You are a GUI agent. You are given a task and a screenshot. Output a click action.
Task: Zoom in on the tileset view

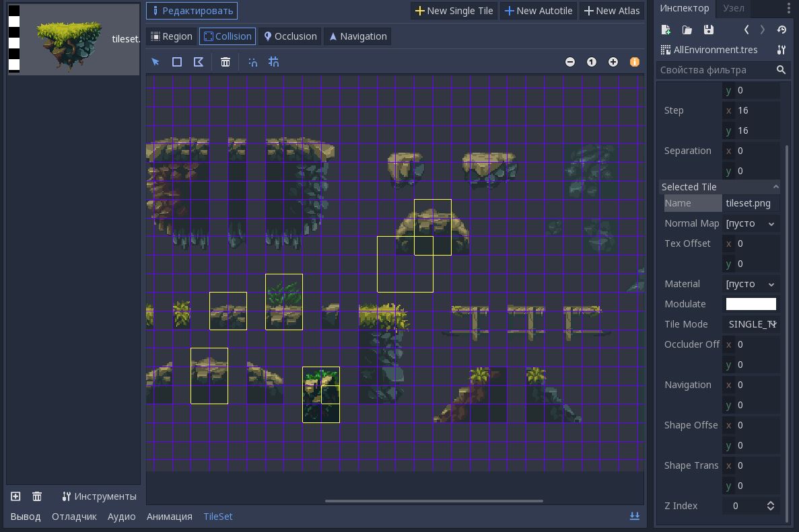[x=613, y=61]
